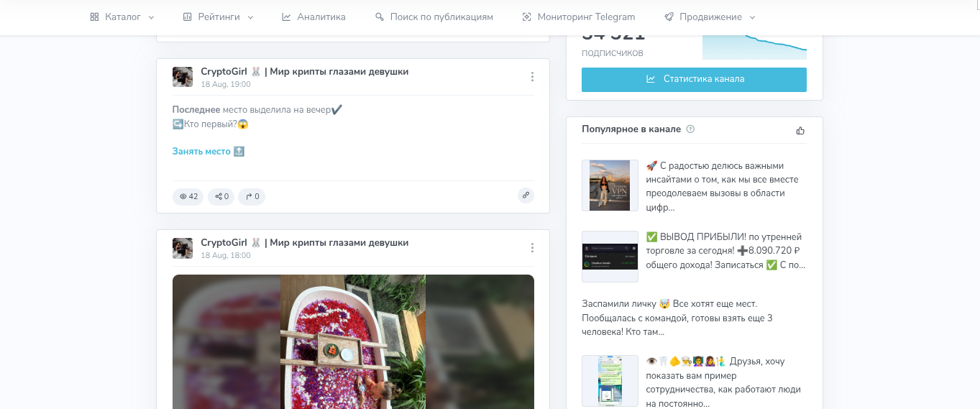Click the Аналитика line-graph icon
Image resolution: width=980 pixels, height=409 pixels.
(286, 17)
